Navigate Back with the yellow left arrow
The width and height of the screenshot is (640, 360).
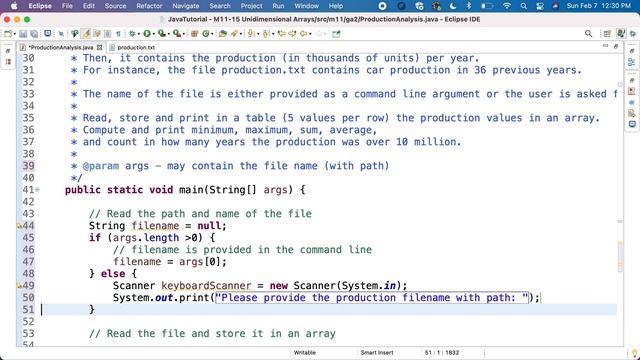pyautogui.click(x=303, y=34)
